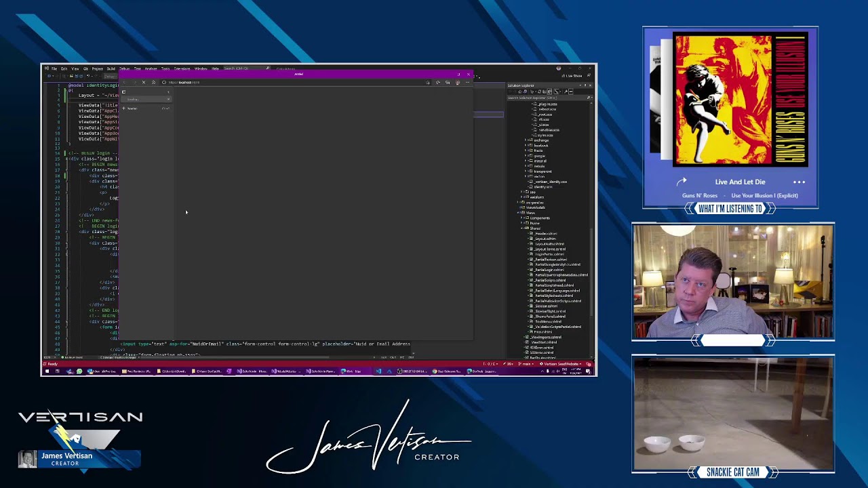Click Undo arrow in Visual Studio toolbar

point(87,76)
